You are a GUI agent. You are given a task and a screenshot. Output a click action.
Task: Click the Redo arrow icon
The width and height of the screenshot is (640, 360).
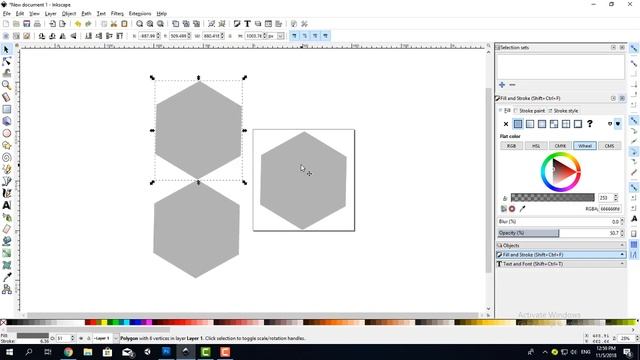click(88, 24)
